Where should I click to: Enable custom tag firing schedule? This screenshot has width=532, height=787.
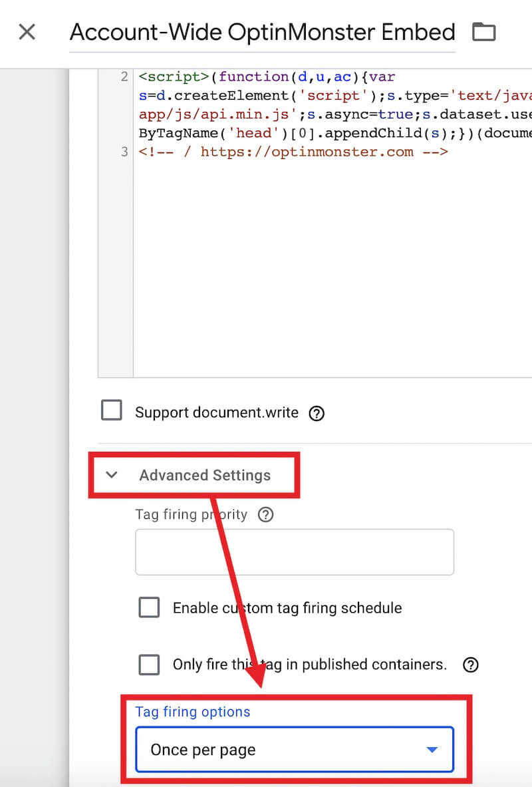pyautogui.click(x=149, y=607)
